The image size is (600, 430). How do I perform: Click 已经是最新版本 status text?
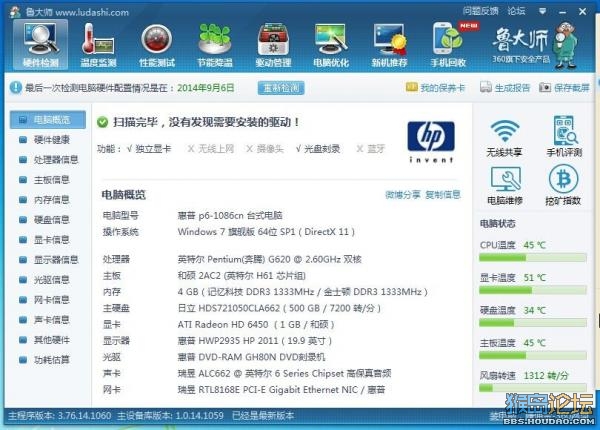point(263,415)
